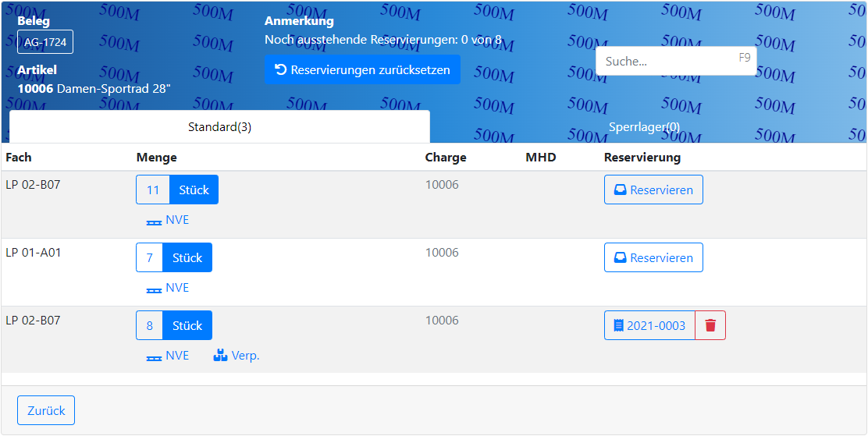Click the NVE pallet icon for LP 01-A01

click(154, 289)
